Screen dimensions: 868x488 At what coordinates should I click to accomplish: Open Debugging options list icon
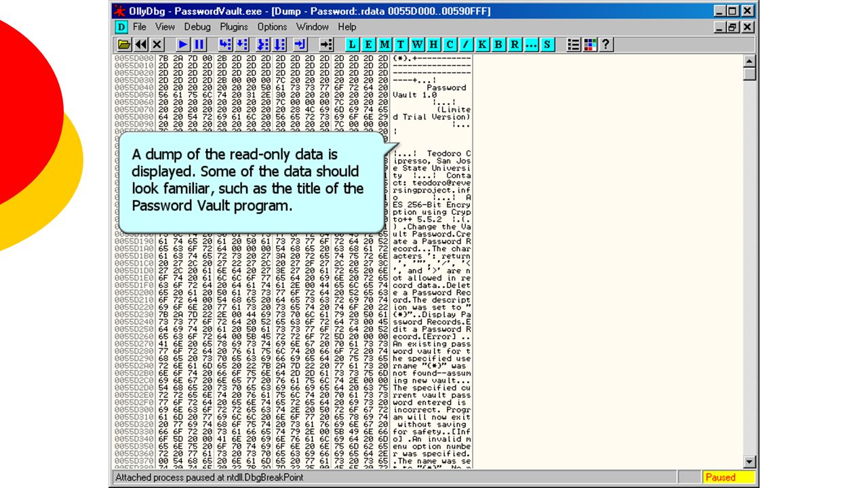[574, 45]
